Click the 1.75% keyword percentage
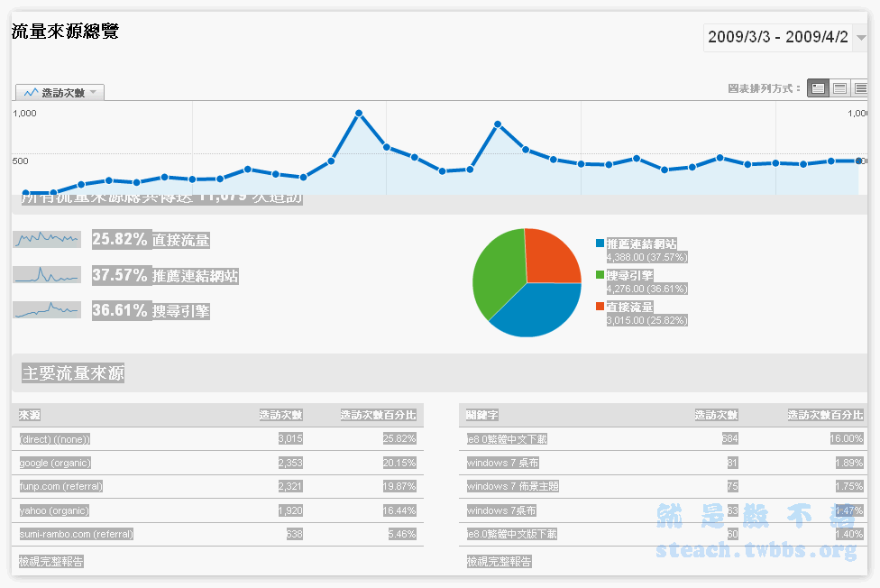Image resolution: width=880 pixels, height=588 pixels. point(849,486)
